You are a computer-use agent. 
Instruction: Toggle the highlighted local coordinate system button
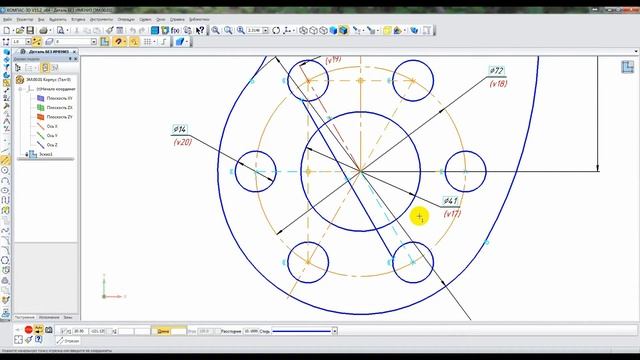(x=37, y=42)
